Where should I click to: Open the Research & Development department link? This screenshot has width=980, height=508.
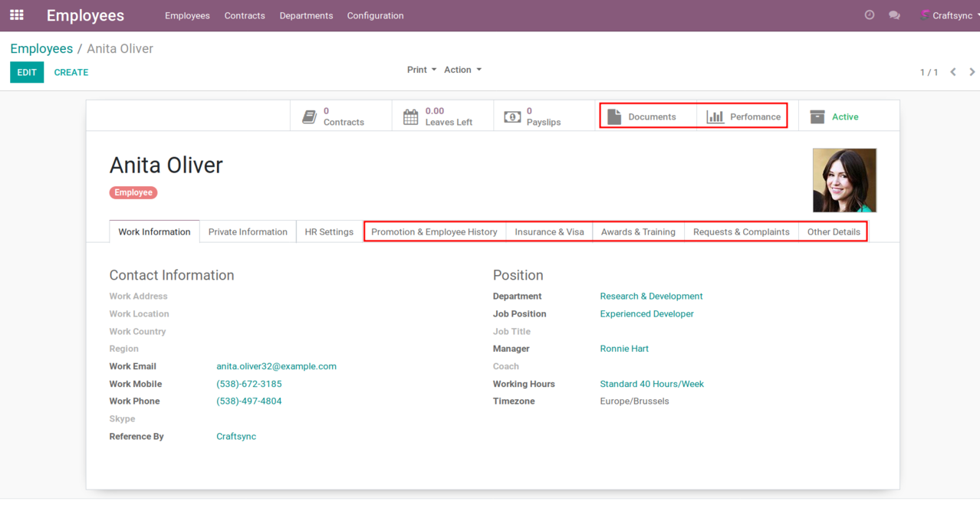(651, 297)
